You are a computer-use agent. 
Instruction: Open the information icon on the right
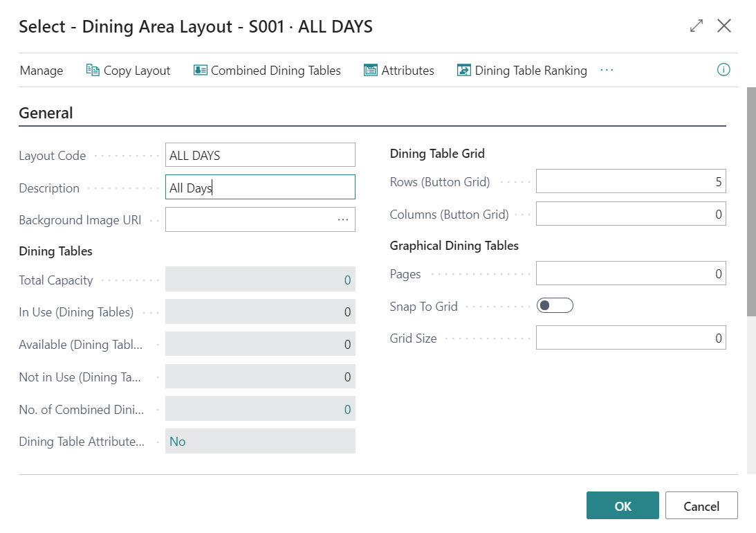point(723,70)
